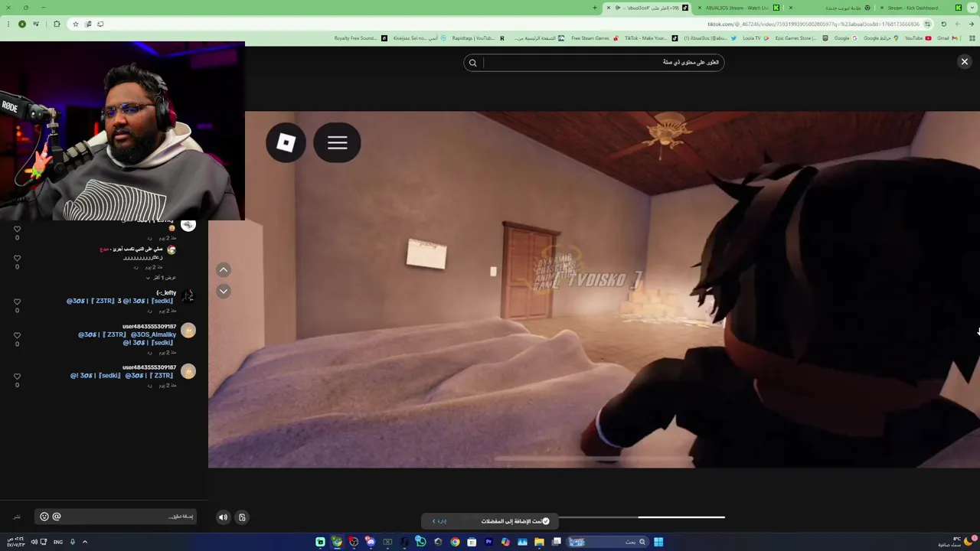Click إدارة link in favorites toast

tap(440, 521)
